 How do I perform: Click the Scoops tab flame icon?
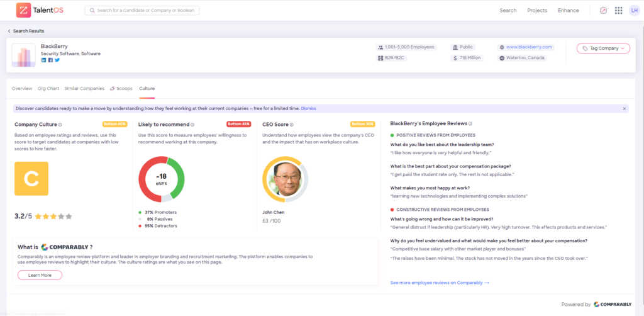(x=112, y=88)
